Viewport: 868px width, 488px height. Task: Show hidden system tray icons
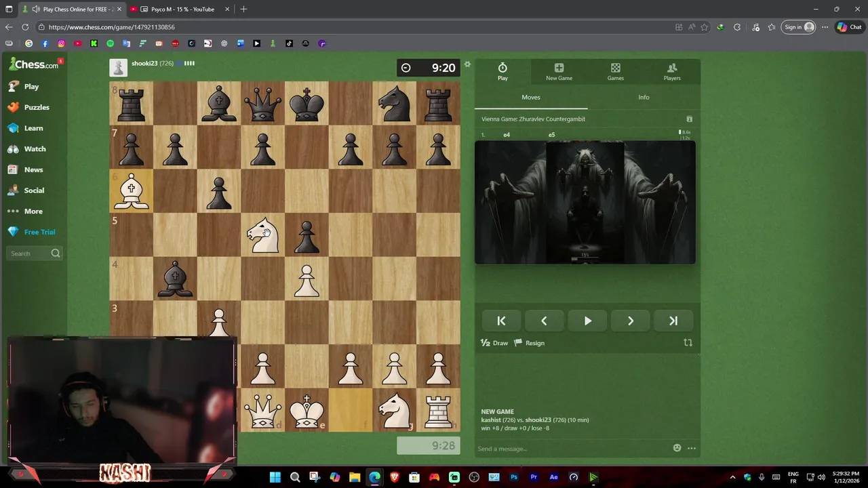pyautogui.click(x=732, y=477)
